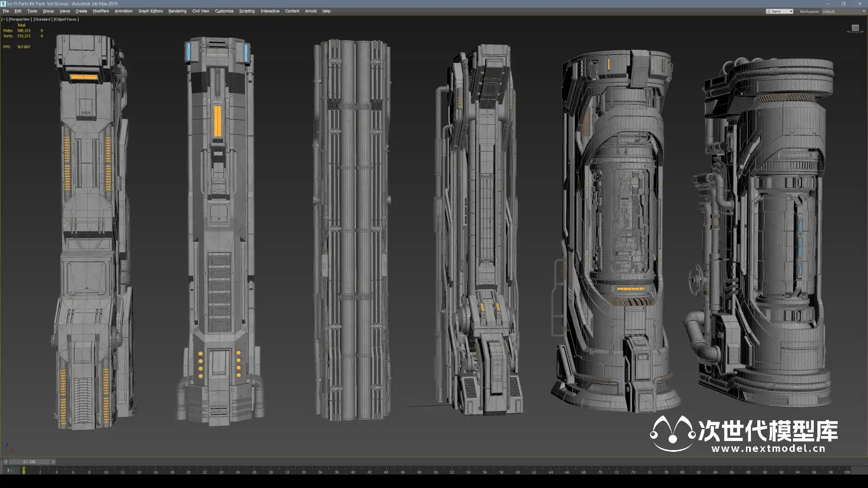Restore down the 3ds Max window
The image size is (868, 488).
click(844, 4)
